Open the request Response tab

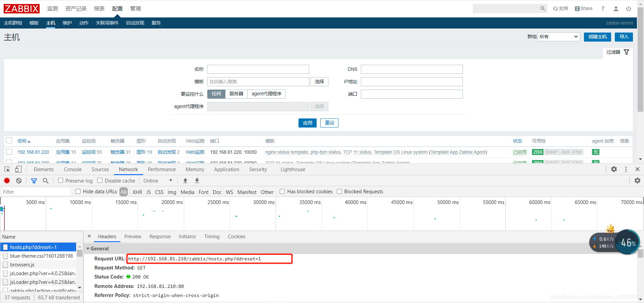coord(160,237)
